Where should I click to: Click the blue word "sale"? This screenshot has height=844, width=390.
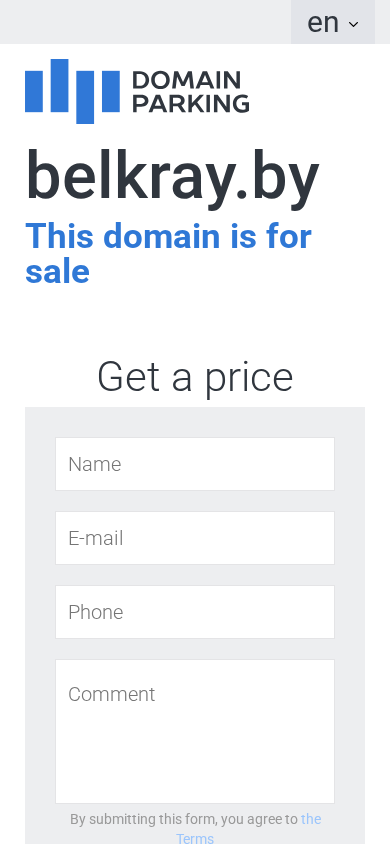pyautogui.click(x=58, y=271)
